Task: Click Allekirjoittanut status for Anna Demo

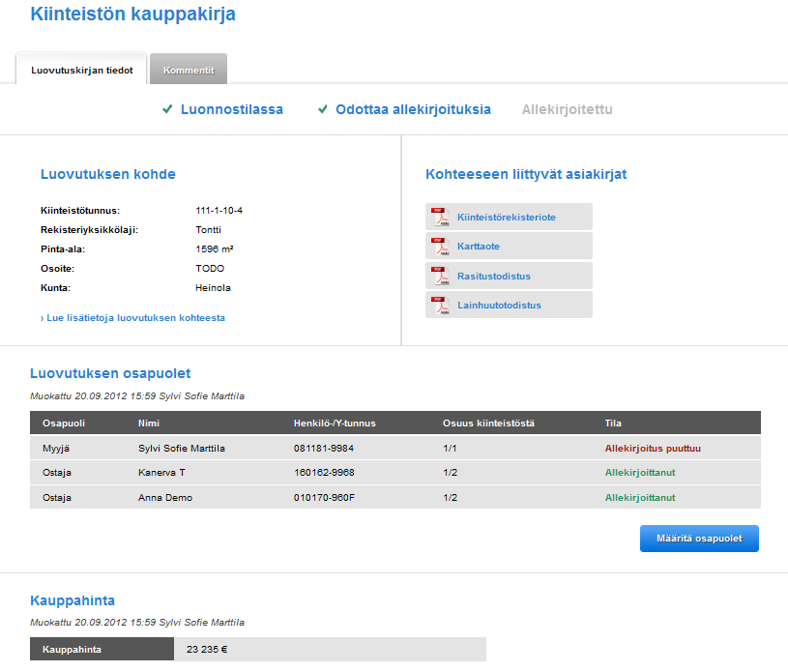Action: pyautogui.click(x=640, y=497)
